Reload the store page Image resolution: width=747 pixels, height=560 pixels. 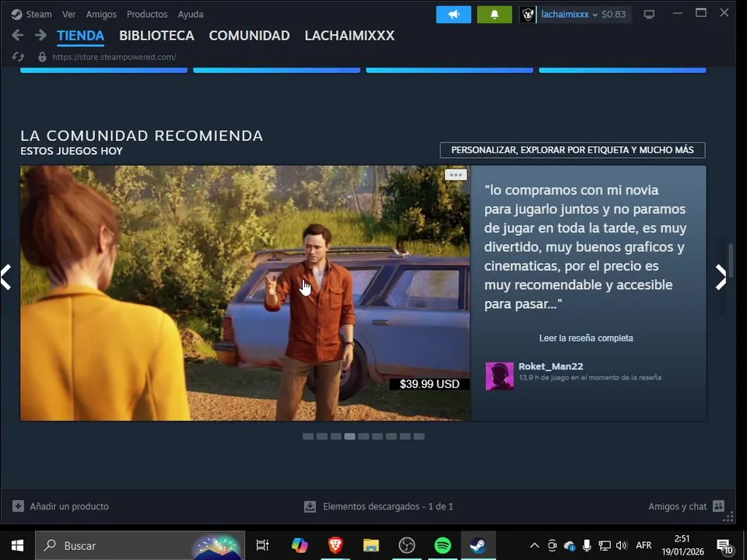click(18, 57)
